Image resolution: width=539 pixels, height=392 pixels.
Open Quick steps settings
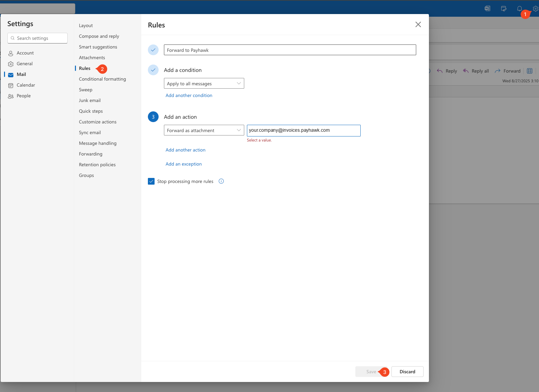(x=91, y=111)
